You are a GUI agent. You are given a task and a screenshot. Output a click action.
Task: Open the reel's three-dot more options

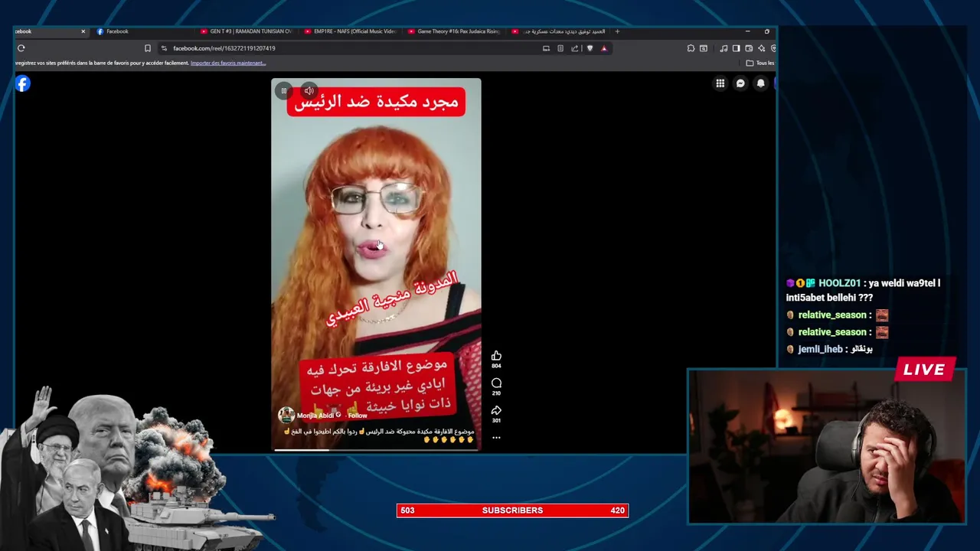pyautogui.click(x=496, y=438)
